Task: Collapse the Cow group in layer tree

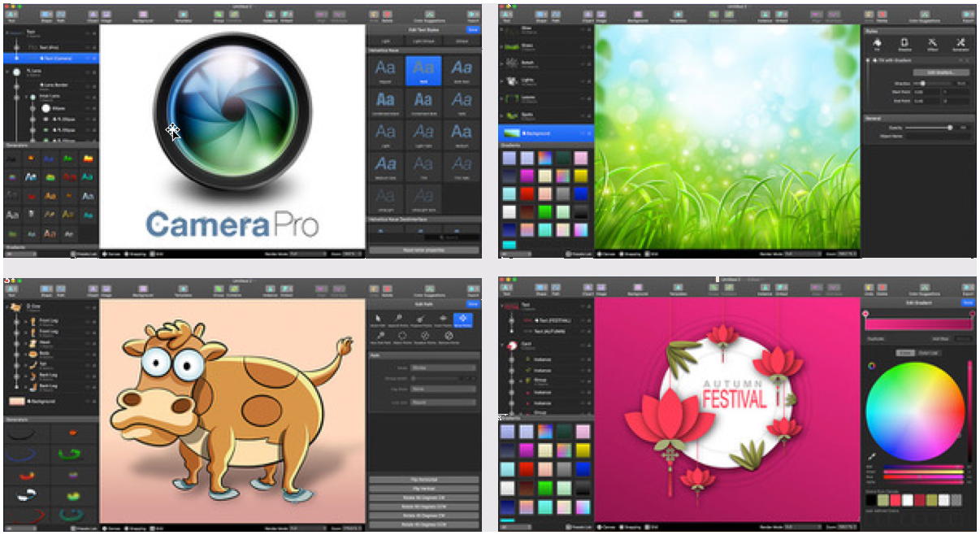Action: point(7,307)
